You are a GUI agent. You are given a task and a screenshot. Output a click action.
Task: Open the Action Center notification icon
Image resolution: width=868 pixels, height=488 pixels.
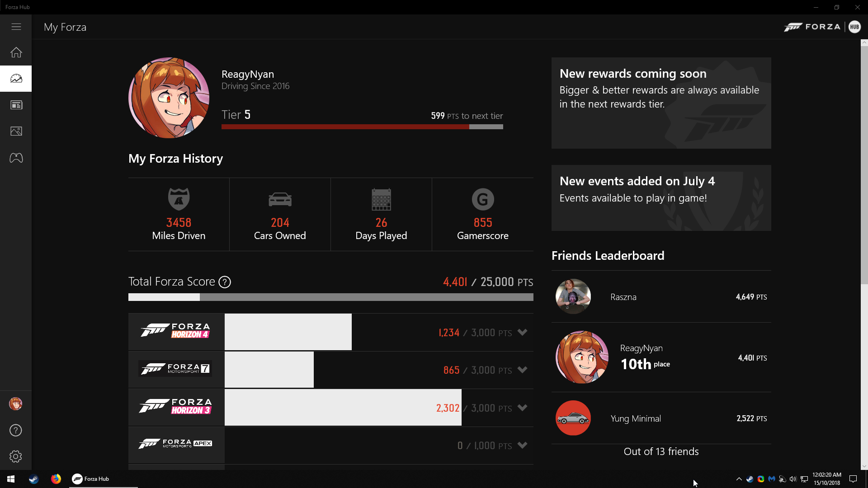pyautogui.click(x=853, y=479)
